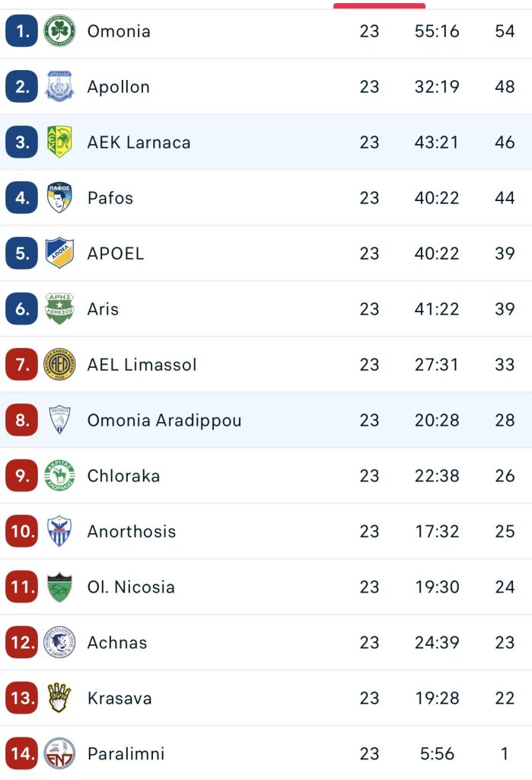Click Paralimni's 5:56 goal difference
This screenshot has height=780, width=532.
click(437, 754)
